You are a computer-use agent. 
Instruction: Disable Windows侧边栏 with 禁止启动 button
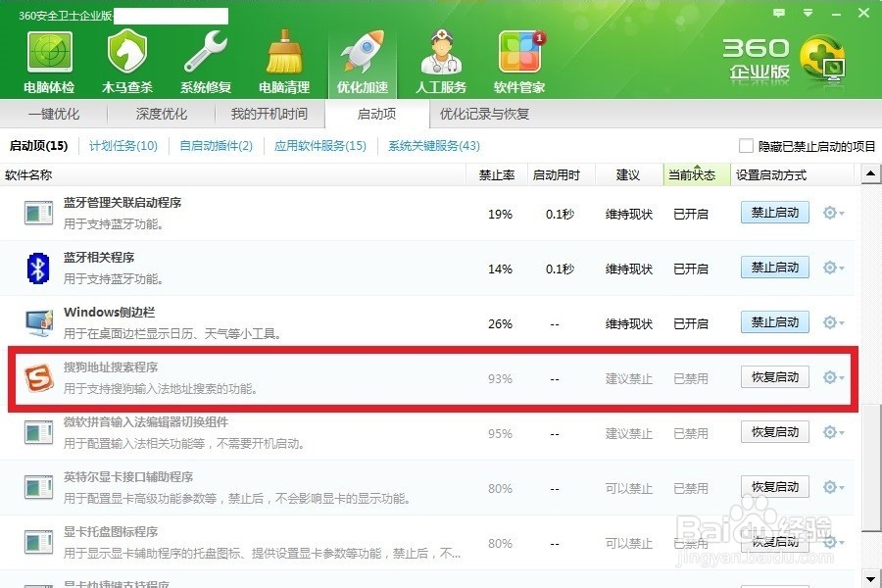coord(773,321)
